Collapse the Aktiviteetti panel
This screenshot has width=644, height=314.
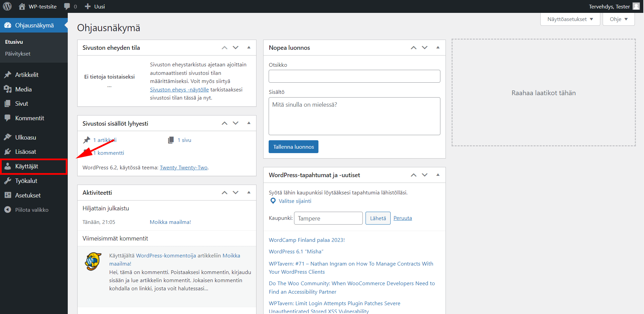(249, 192)
